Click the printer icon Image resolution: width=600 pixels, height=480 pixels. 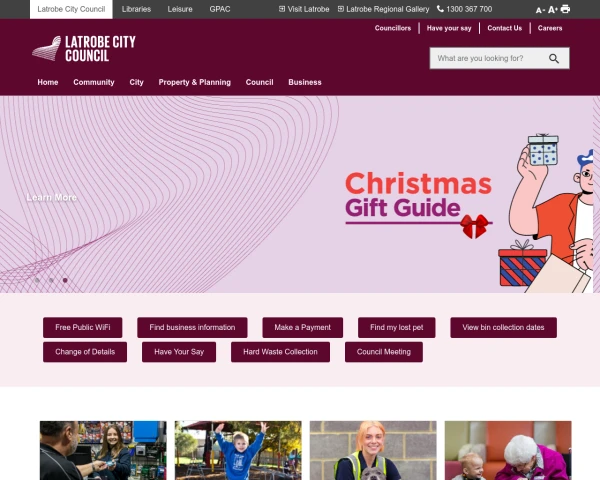(565, 9)
